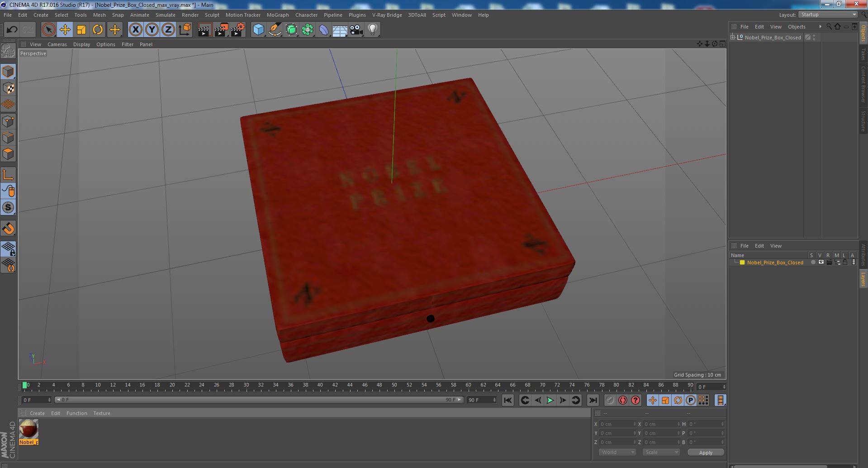Toggle Parameter keyframe recording P icon
Viewport: 868px width, 468px height.
click(690, 400)
